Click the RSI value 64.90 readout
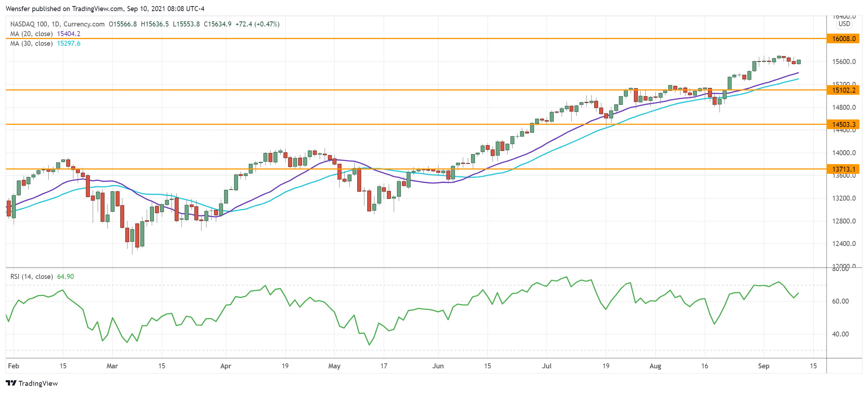 click(x=66, y=276)
